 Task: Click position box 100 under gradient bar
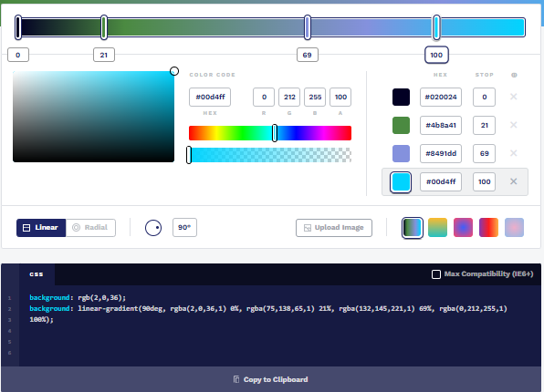click(x=436, y=55)
